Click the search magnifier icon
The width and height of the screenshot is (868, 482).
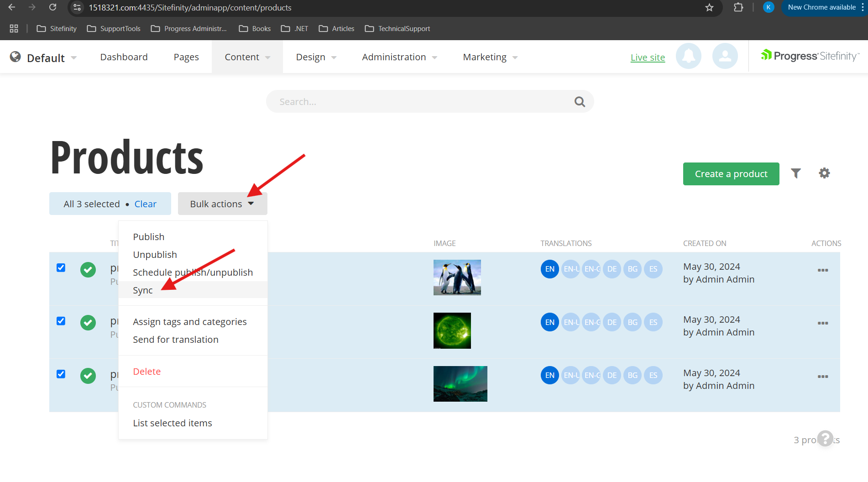tap(580, 102)
